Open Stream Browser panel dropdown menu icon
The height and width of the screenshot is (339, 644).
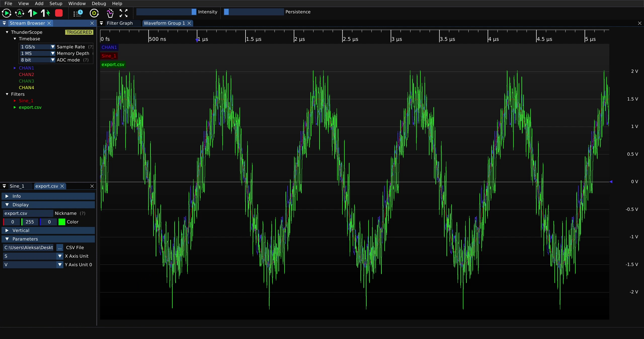pyautogui.click(x=4, y=23)
